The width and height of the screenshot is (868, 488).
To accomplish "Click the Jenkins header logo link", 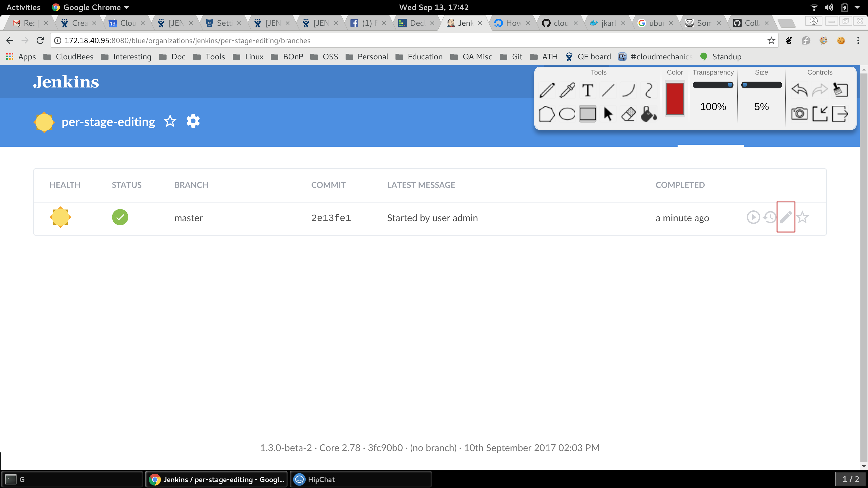I will click(66, 82).
